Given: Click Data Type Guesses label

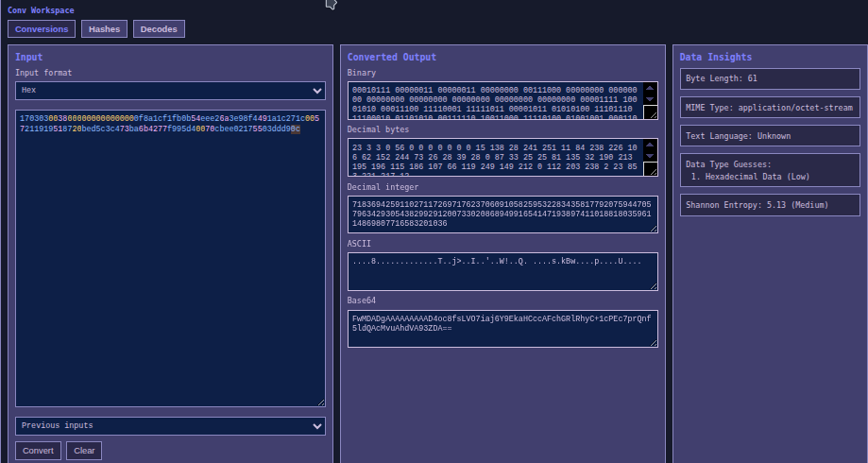Looking at the screenshot, I should pyautogui.click(x=728, y=163).
